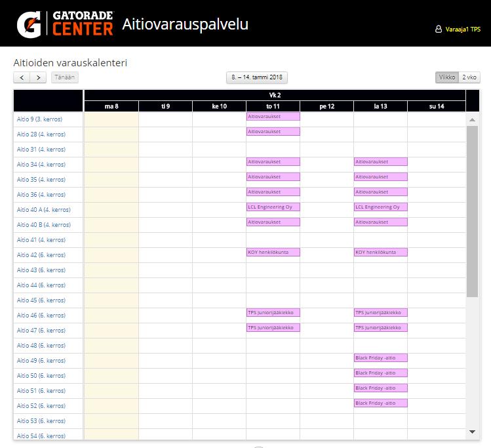The image size is (491, 448).
Task: Open Aitio 50 Black Friday -aitio booking
Action: pos(380,373)
